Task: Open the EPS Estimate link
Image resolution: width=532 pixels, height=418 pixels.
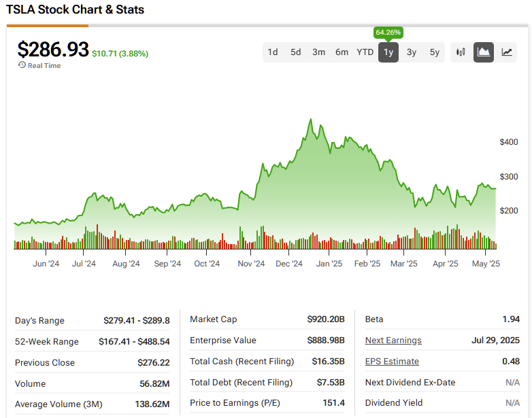Action: coord(392,362)
